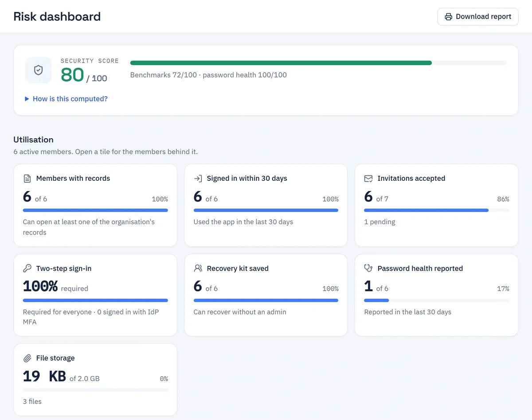The width and height of the screenshot is (532, 420).
Task: Click the '17%' value on Password health
Action: tap(503, 289)
